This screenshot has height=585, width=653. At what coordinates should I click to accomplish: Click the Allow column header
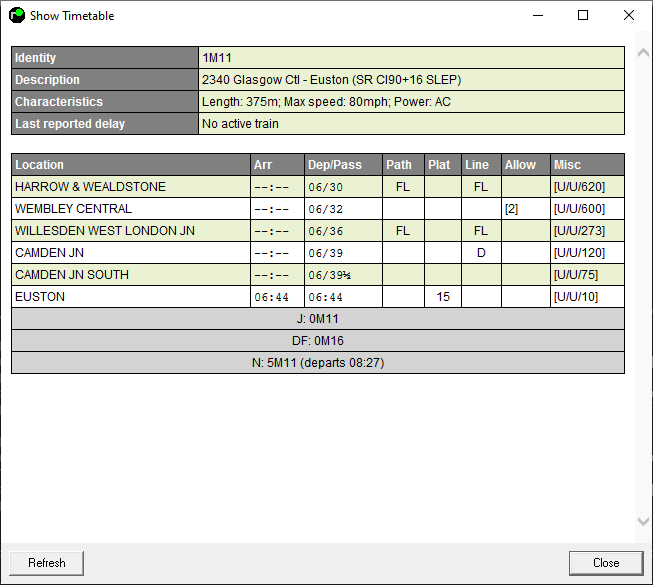click(x=526, y=165)
